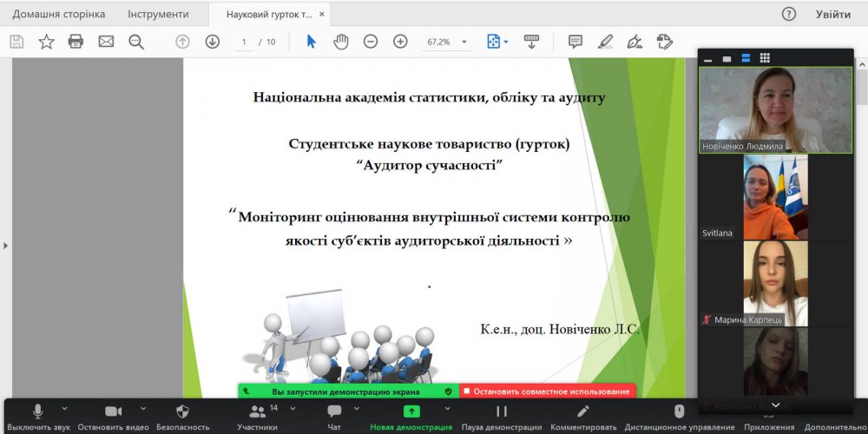Expand audio options arrow beside microphone

click(63, 408)
